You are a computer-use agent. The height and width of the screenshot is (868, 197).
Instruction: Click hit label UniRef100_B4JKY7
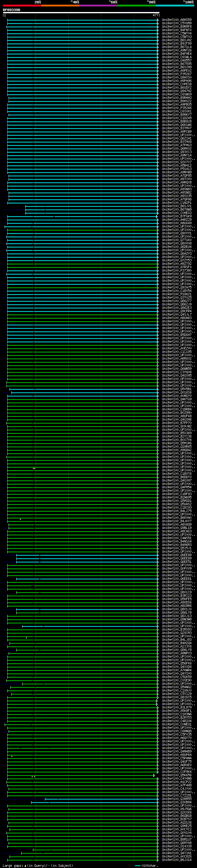click(177, 521)
